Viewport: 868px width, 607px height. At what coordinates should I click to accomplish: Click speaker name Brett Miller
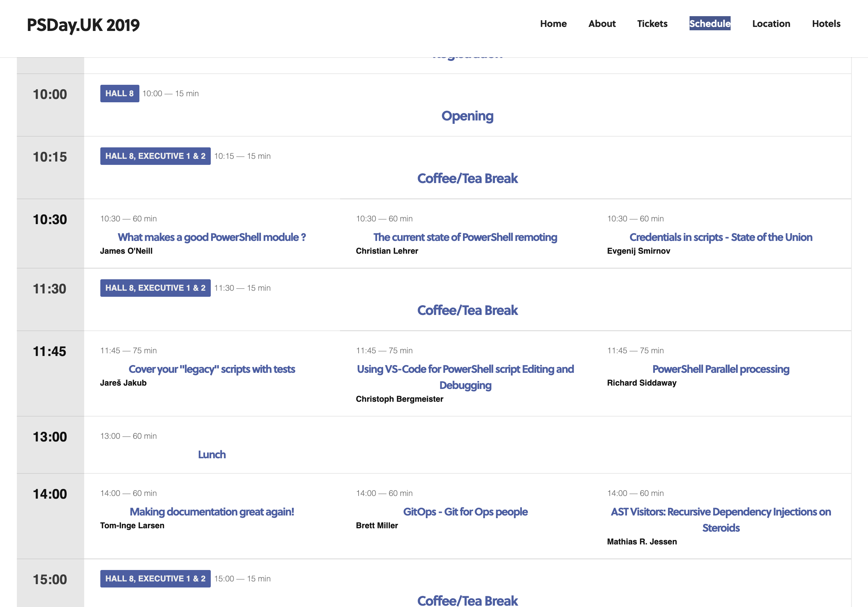click(376, 526)
